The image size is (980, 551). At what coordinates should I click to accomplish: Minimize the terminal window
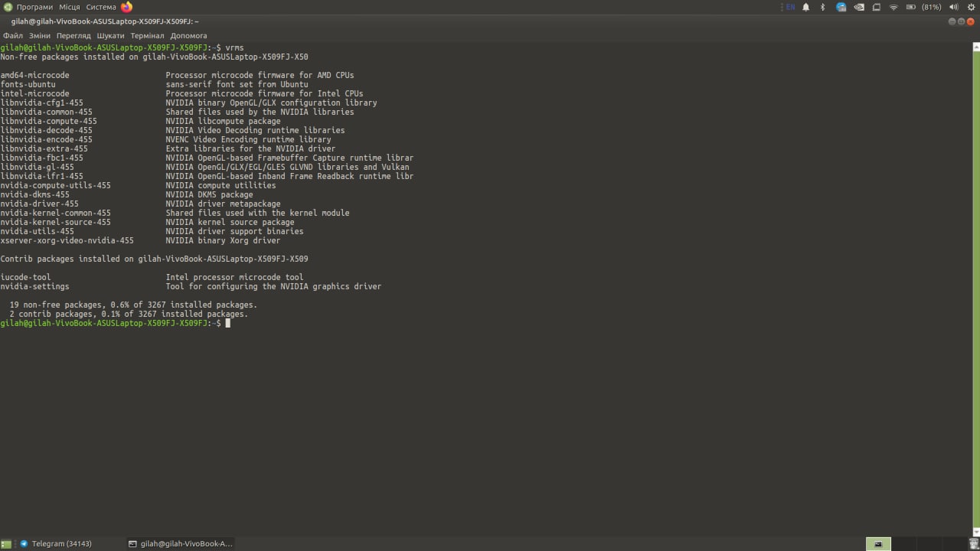point(952,22)
